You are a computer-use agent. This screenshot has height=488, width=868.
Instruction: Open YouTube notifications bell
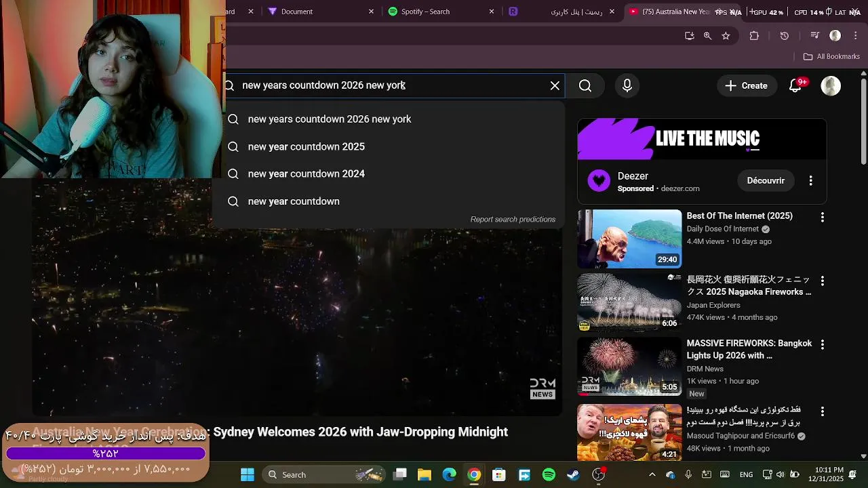click(796, 85)
